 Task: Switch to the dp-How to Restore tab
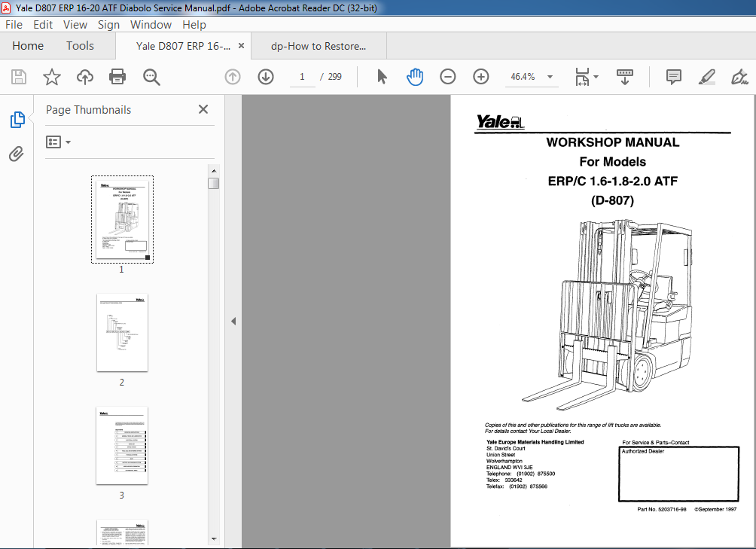[319, 46]
